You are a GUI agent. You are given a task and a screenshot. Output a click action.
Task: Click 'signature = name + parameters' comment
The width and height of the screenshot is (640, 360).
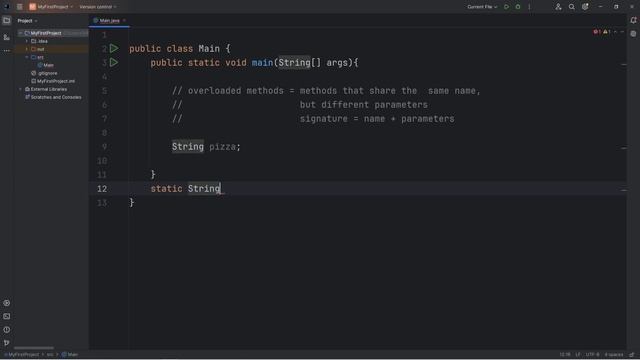click(x=377, y=119)
